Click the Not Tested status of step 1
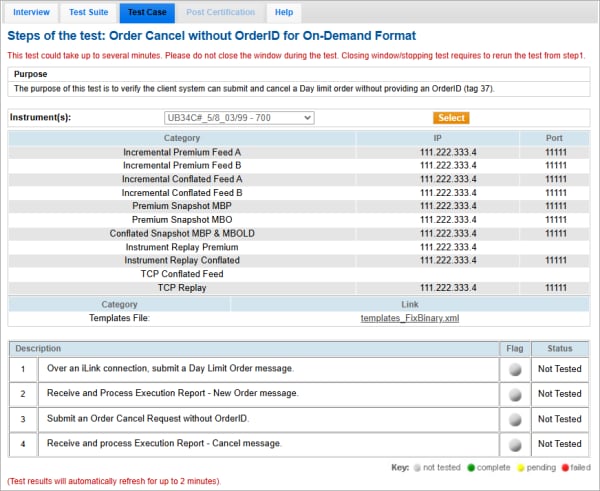This screenshot has height=491, width=600. click(x=559, y=369)
